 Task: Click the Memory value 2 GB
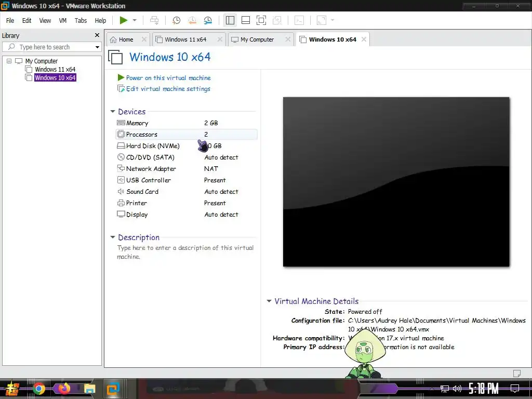pos(211,123)
